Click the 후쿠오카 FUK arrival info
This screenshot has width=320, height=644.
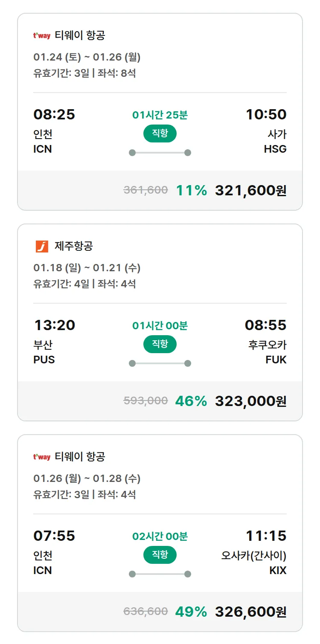(x=268, y=352)
